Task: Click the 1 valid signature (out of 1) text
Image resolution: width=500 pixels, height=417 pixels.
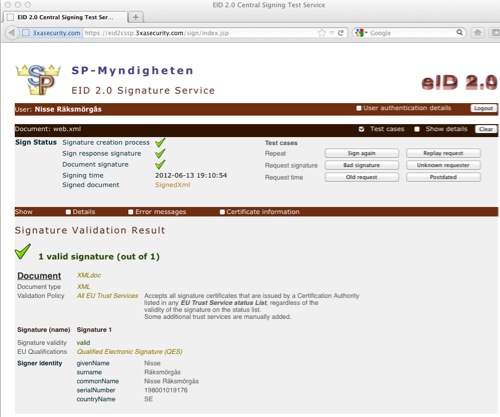Action: [x=99, y=257]
